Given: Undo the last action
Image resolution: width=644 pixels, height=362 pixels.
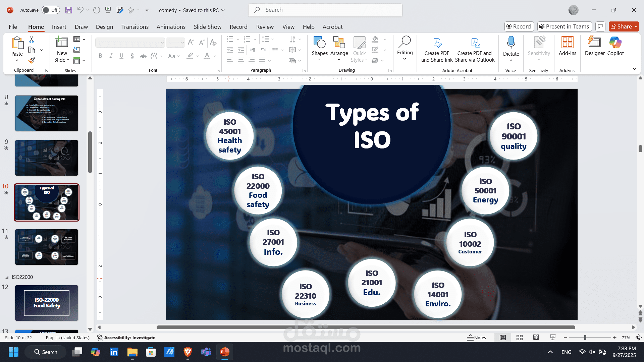Looking at the screenshot, I should pos(80,10).
